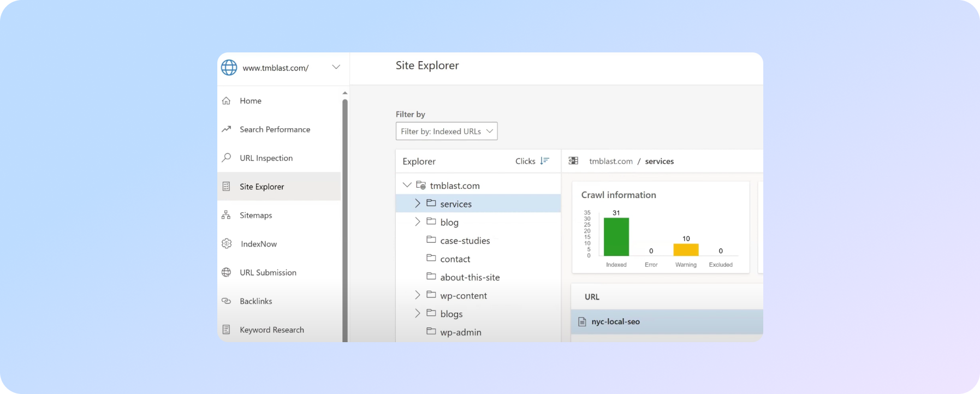Click the URL Inspection magnifier icon
This screenshot has height=394, width=980.
pyautogui.click(x=226, y=158)
